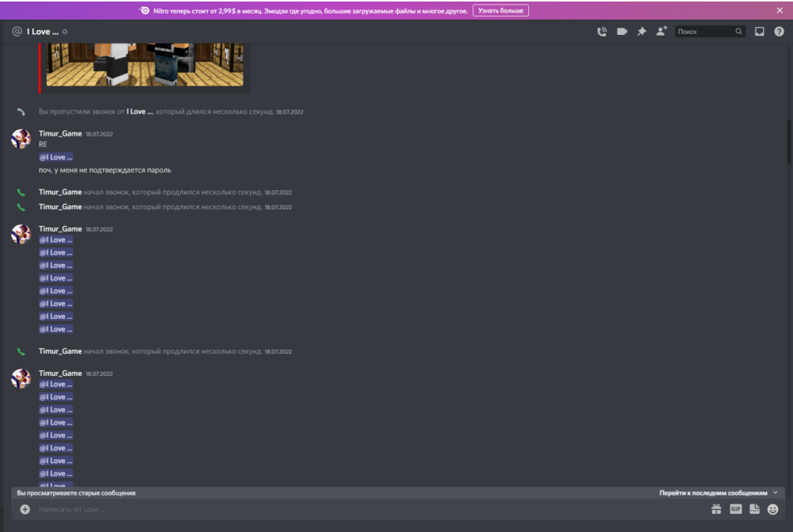
Task: Click first mention in the middle mention group
Action: coord(56,239)
